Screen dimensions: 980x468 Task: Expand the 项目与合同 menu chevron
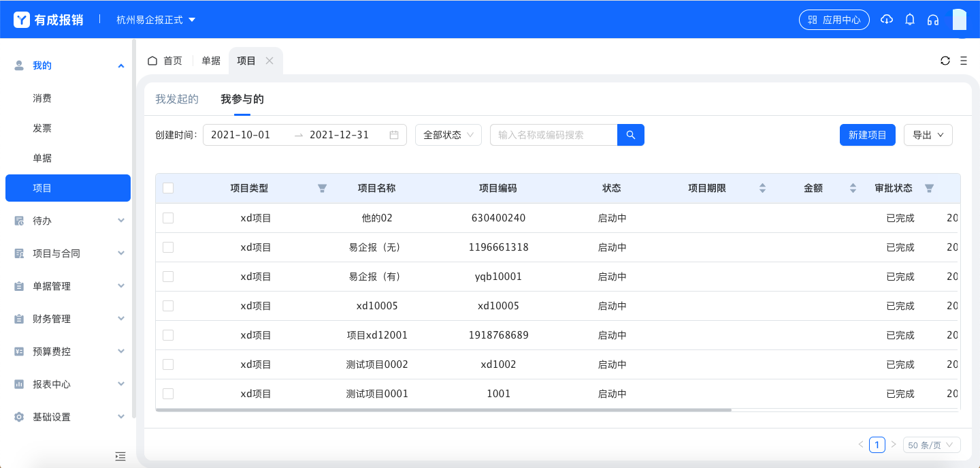coord(121,253)
